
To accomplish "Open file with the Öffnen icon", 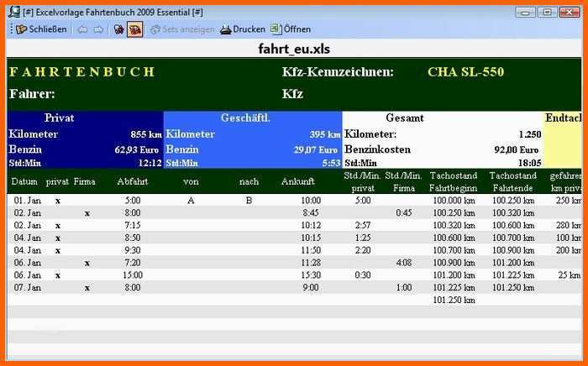I will (280, 29).
